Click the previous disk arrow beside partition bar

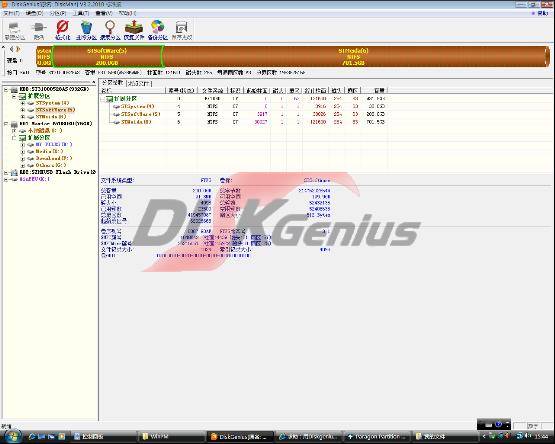12,49
